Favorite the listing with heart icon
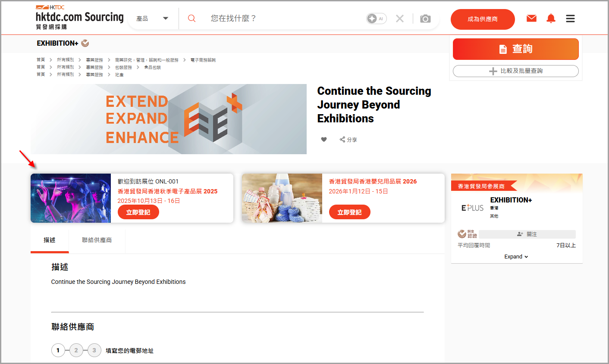The width and height of the screenshot is (609, 364). [x=324, y=139]
